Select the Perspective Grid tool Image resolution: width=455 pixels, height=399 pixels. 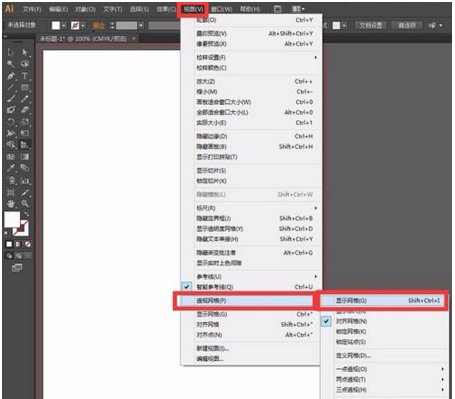tap(25, 145)
